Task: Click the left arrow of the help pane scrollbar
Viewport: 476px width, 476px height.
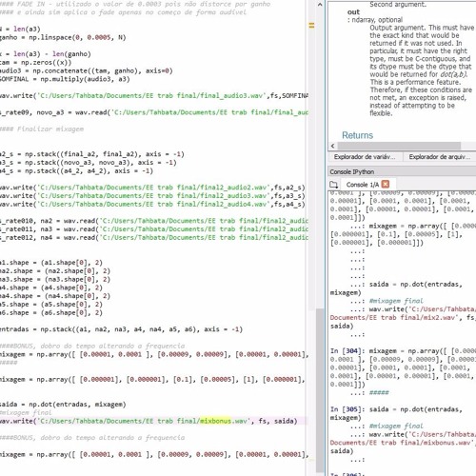Action: tap(332, 146)
